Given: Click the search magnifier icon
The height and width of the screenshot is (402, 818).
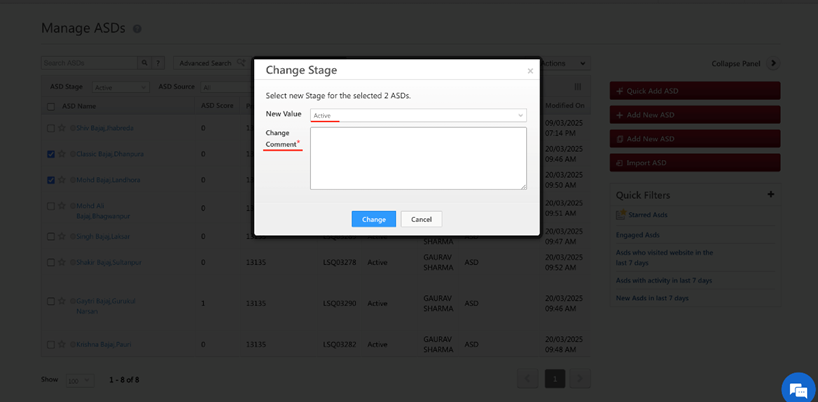Looking at the screenshot, I should [145, 63].
